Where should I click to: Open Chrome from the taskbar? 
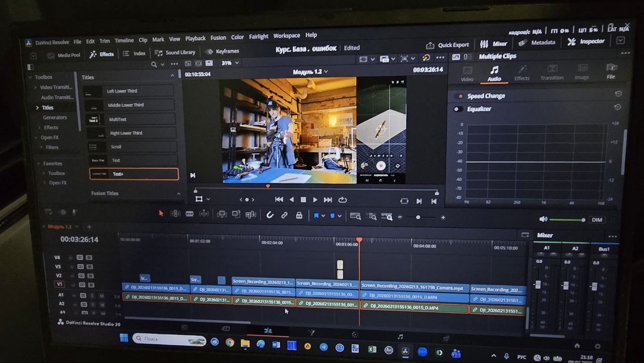(230, 342)
